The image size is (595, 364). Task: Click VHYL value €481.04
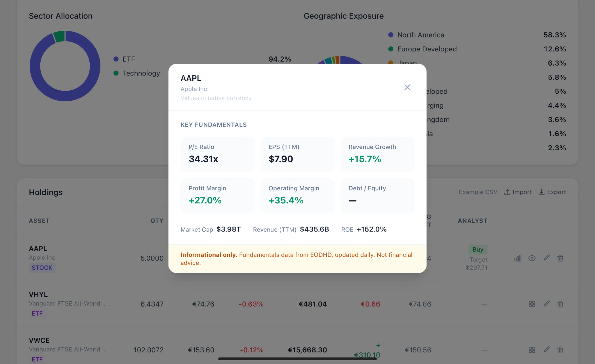(313, 304)
